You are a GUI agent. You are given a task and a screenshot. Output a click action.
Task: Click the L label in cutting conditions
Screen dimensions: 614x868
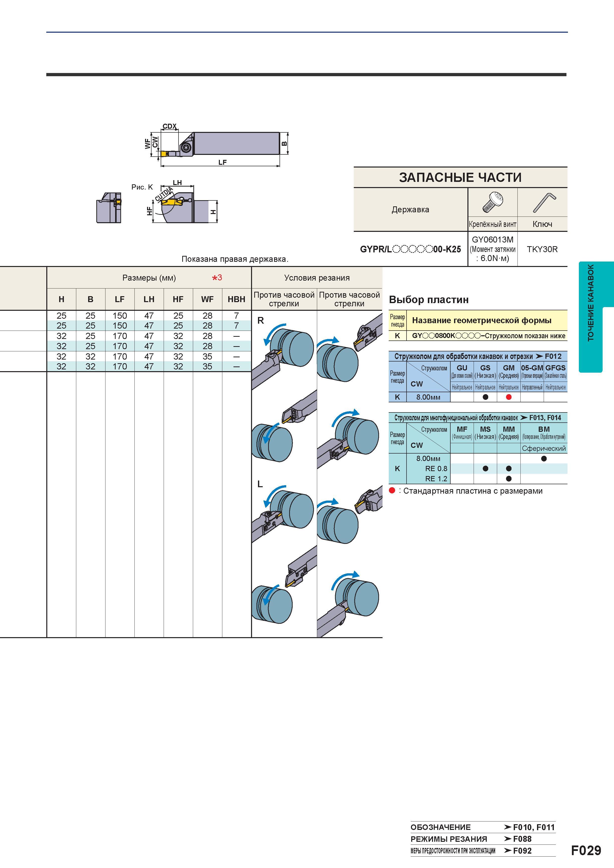point(260,484)
